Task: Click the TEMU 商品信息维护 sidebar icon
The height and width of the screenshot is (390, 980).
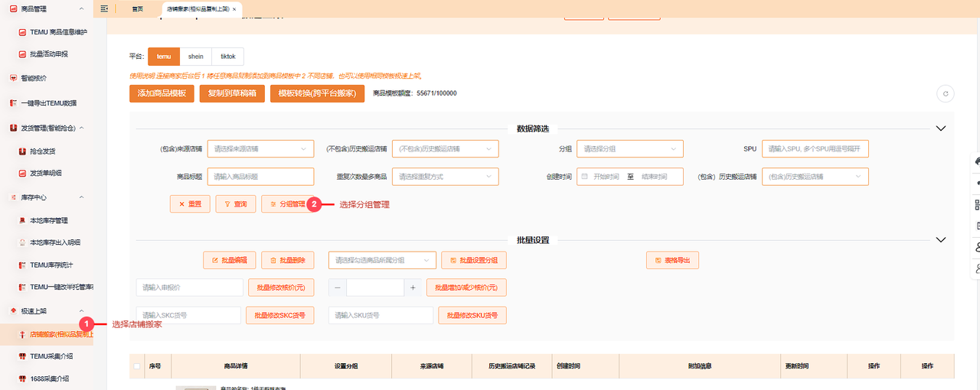Action: click(23, 32)
